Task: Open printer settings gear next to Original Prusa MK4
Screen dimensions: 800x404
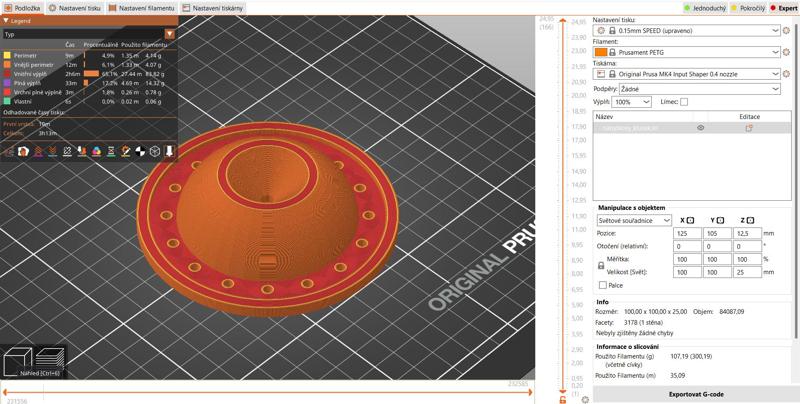Action: pyautogui.click(x=786, y=74)
